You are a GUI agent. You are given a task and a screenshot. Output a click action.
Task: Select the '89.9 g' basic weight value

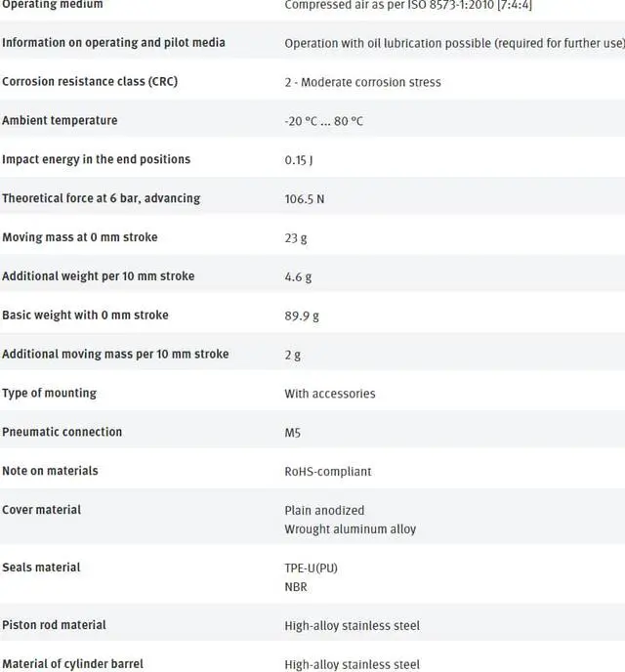[x=302, y=315]
